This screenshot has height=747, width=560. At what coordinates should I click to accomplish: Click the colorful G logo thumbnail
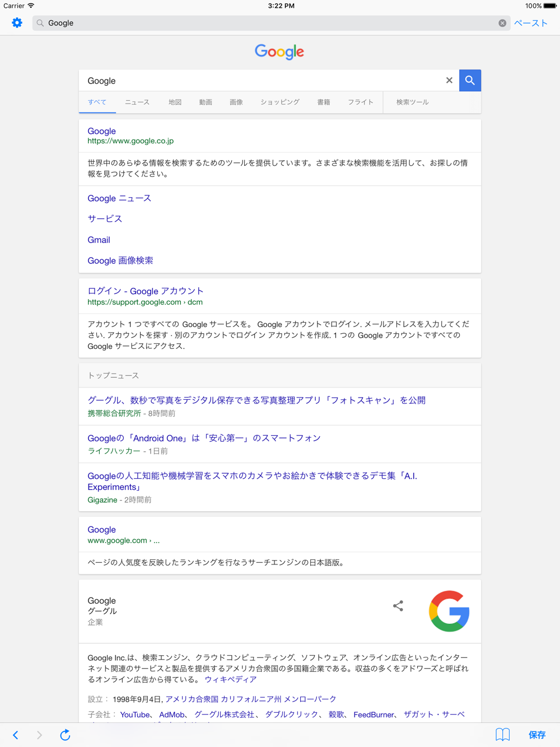coord(449,611)
